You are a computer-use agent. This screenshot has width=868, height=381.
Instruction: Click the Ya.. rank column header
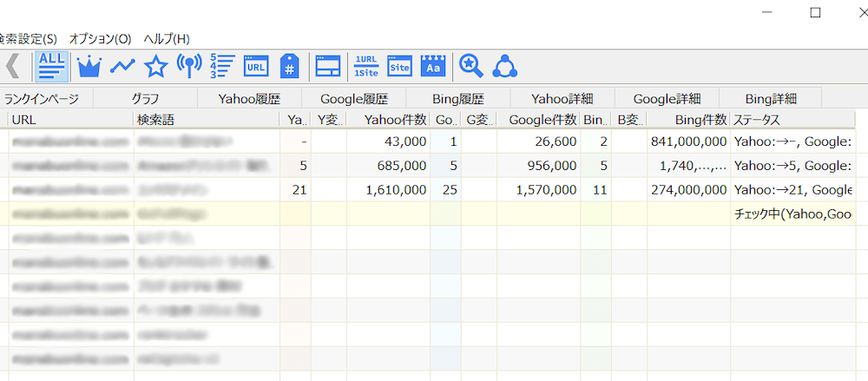[x=296, y=120]
